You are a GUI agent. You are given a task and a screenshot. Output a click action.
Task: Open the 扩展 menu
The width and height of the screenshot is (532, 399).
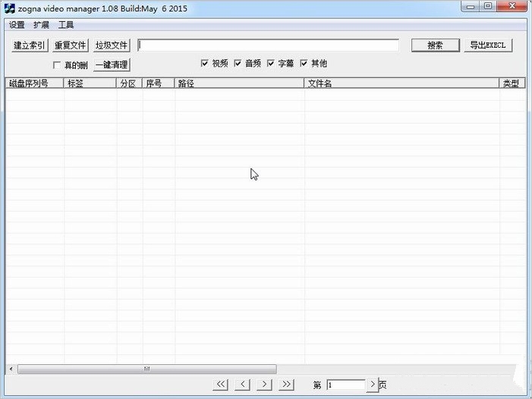click(42, 25)
